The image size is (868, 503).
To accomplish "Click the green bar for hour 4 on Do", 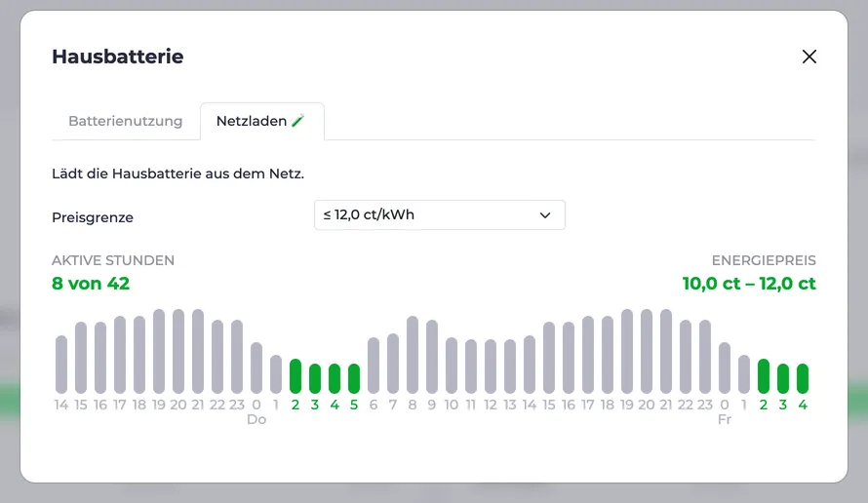I will click(x=335, y=378).
